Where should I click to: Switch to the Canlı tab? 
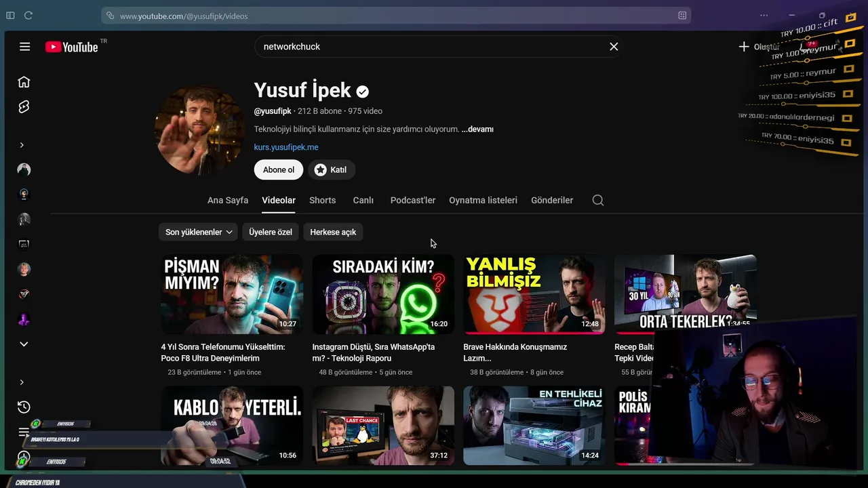click(363, 200)
